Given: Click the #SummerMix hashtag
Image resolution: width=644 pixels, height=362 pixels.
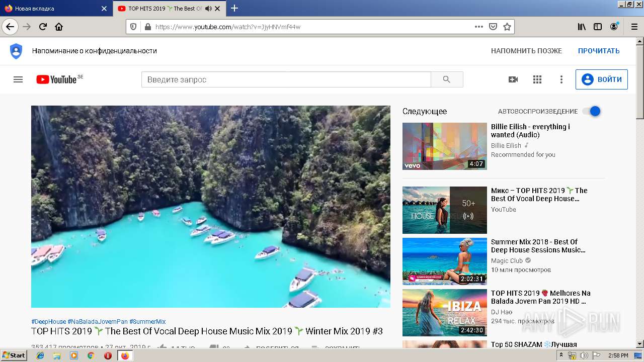Looking at the screenshot, I should point(147,321).
